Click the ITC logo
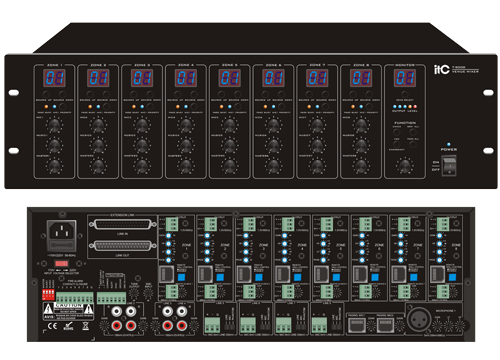 tap(442, 69)
